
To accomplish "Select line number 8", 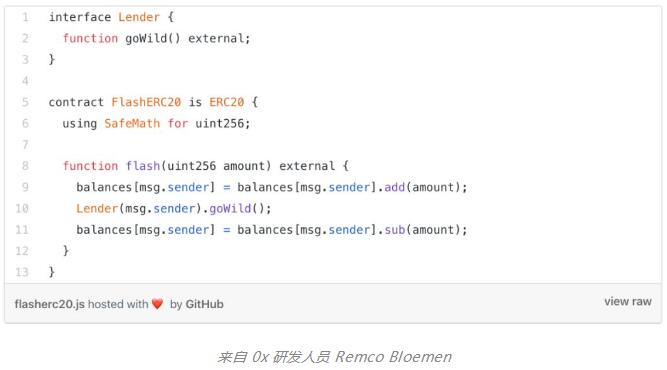I will click(x=26, y=166).
